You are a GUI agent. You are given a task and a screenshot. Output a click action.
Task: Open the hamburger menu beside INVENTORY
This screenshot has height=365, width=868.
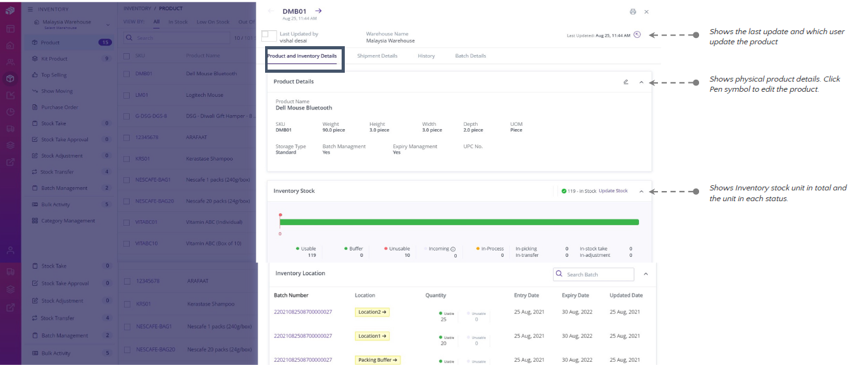point(30,9)
